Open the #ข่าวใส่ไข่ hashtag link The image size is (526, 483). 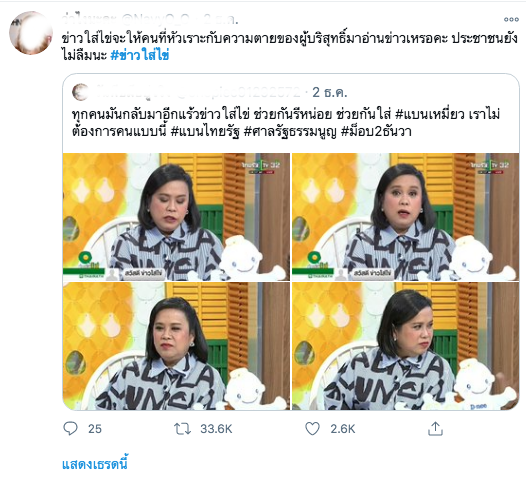[140, 55]
